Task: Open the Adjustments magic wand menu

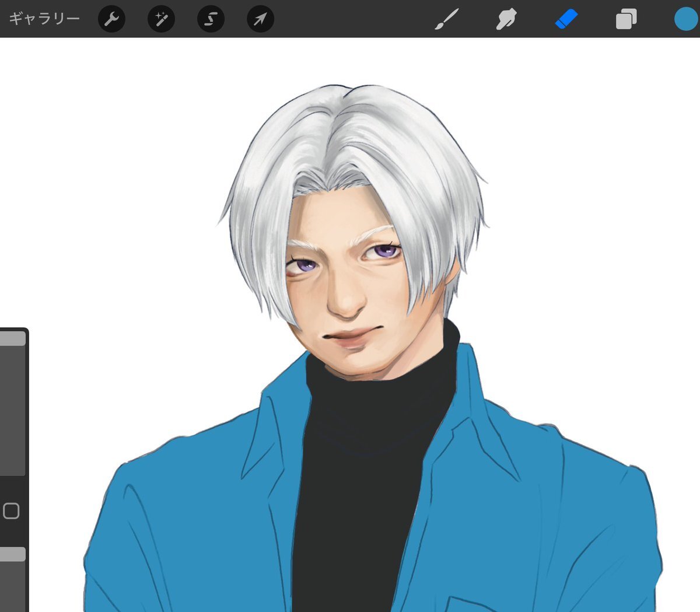Action: (x=161, y=19)
